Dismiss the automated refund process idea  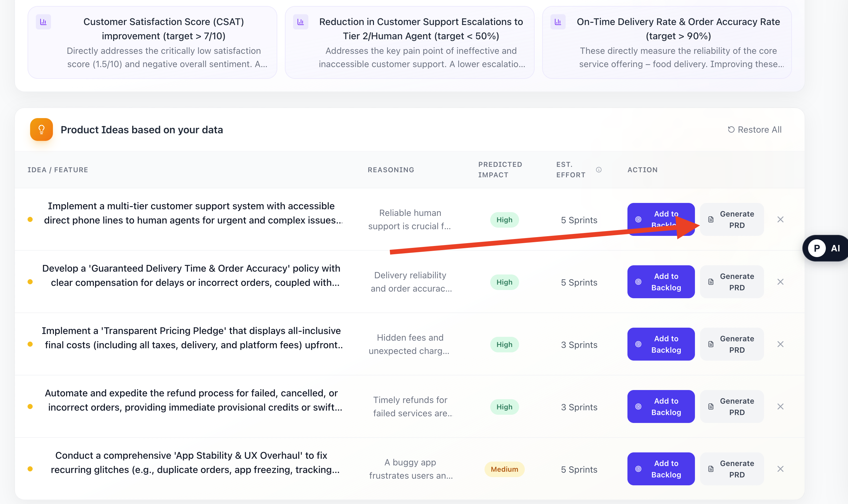pyautogui.click(x=781, y=406)
